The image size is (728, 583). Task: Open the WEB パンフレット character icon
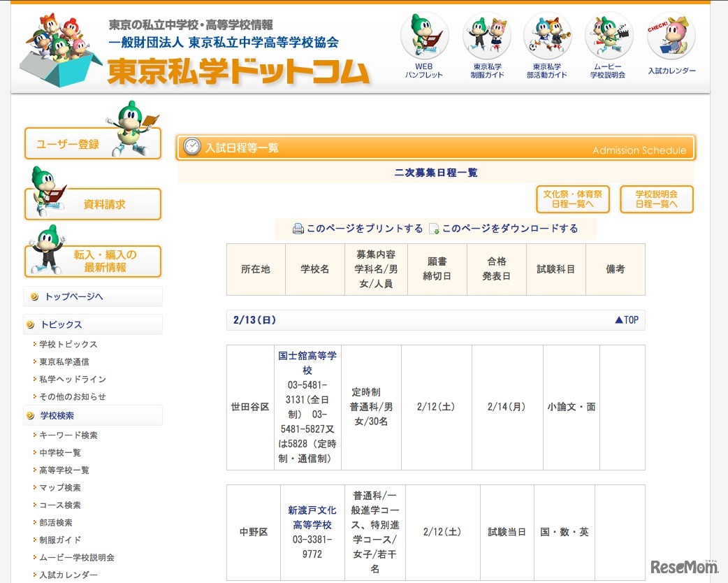423,35
